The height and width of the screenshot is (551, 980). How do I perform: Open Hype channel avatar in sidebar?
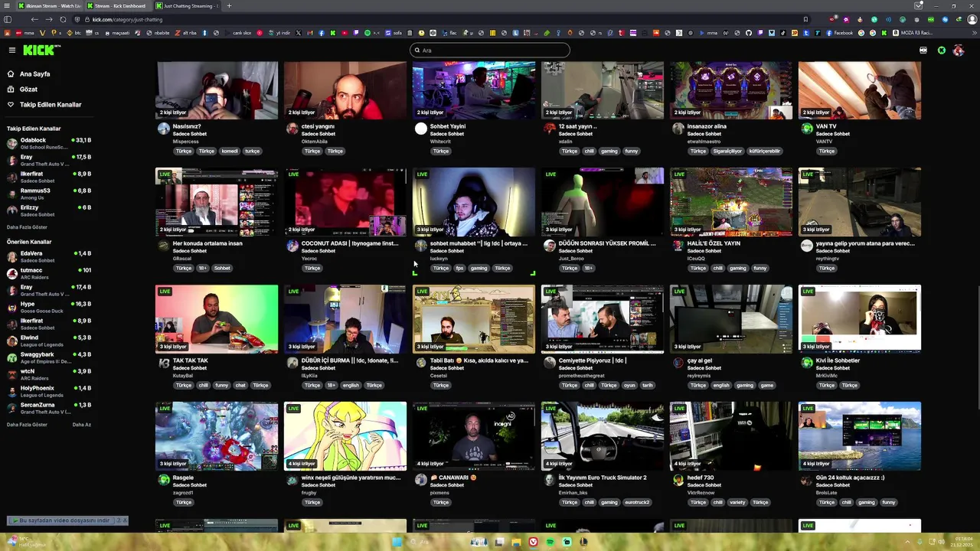pyautogui.click(x=12, y=307)
